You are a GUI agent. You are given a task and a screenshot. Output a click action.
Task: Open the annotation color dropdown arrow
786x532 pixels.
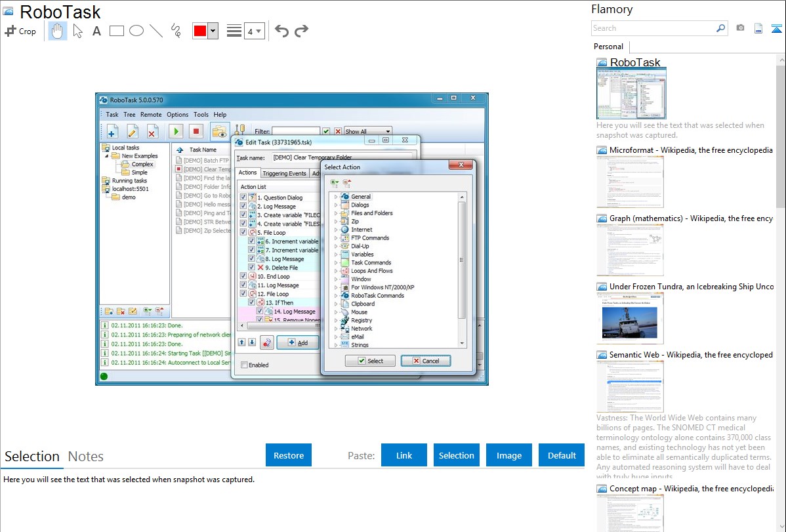(x=213, y=31)
